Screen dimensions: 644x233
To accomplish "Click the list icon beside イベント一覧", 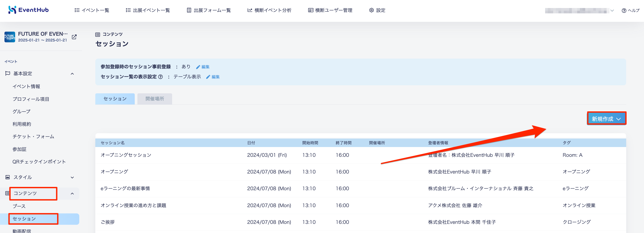I will tap(77, 10).
